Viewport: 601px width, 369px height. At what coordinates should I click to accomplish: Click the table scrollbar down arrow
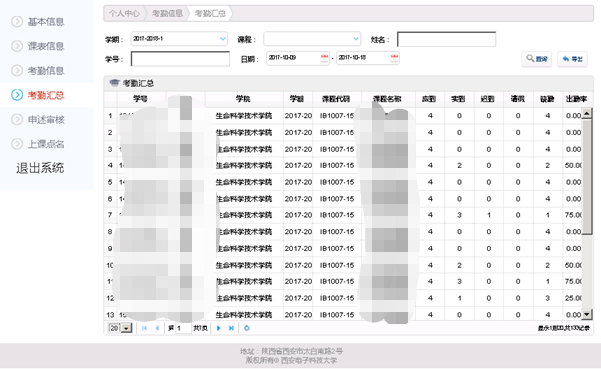[x=587, y=315]
